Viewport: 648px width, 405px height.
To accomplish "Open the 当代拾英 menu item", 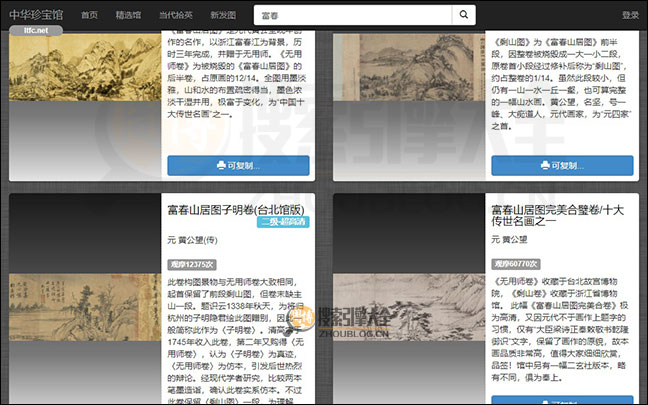I will pos(176,15).
